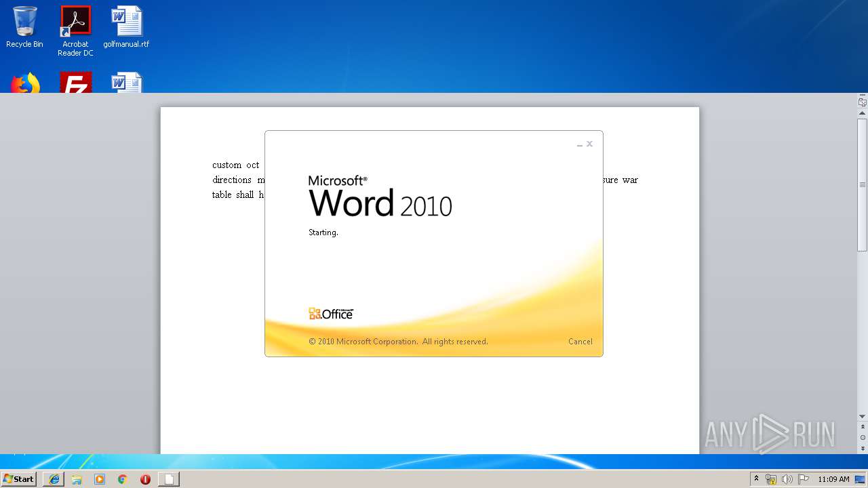Click the vertical scrollbar up arrow
This screenshot has height=488, width=868.
point(863,113)
